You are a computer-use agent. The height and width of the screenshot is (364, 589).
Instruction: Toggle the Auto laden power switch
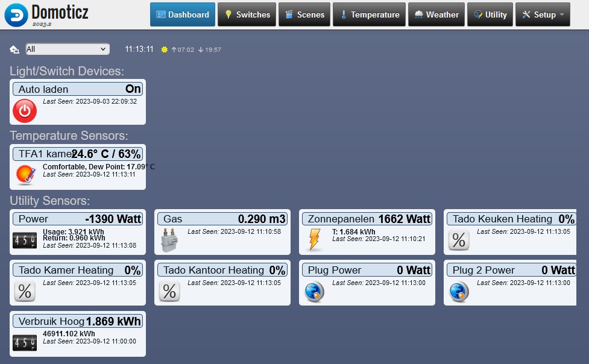[25, 111]
